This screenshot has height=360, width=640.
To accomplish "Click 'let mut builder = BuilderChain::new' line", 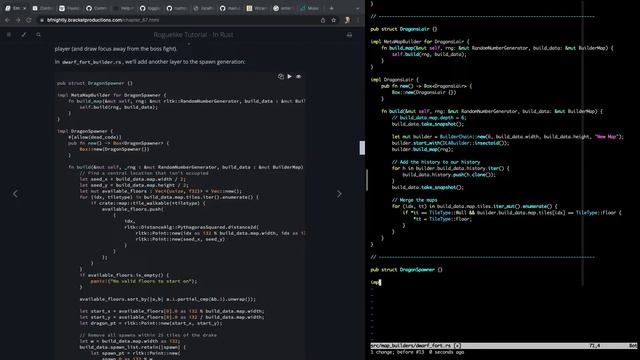I will tap(507, 137).
